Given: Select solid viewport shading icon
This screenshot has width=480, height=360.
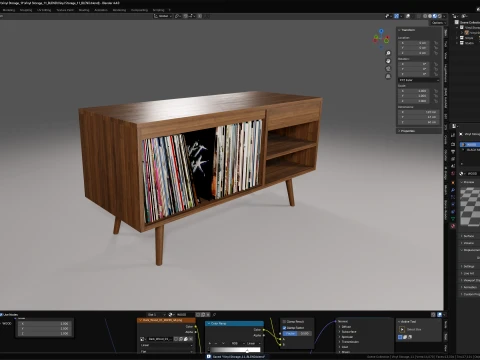Looking at the screenshot, I should 430,16.
